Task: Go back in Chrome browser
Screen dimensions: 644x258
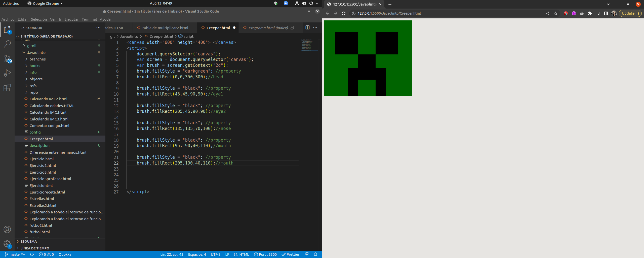Action: (x=328, y=13)
